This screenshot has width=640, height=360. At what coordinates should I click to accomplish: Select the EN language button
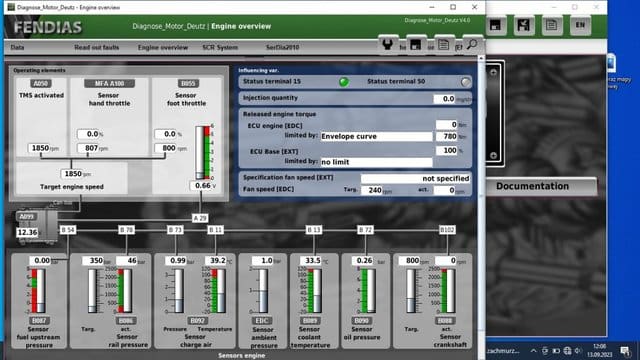click(x=580, y=25)
